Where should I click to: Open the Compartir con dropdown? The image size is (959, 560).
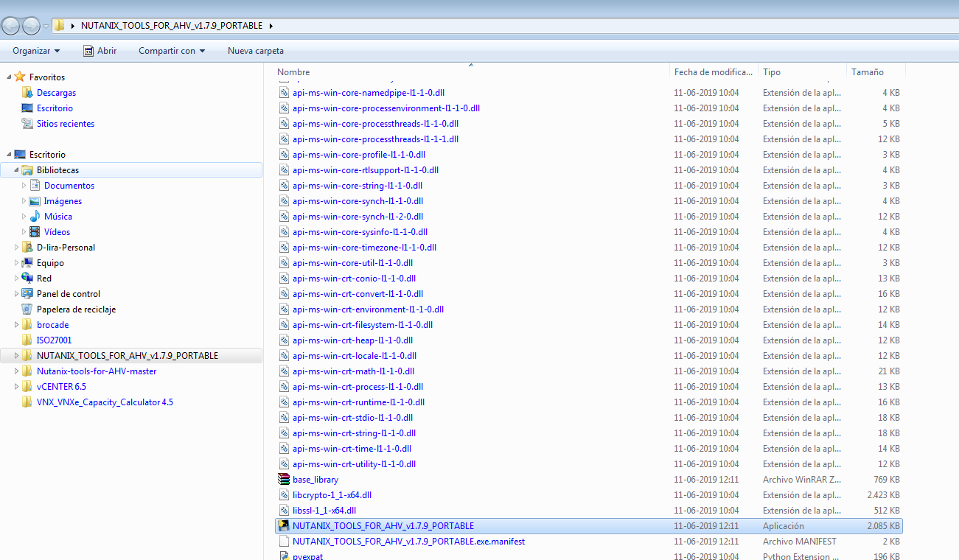point(172,51)
